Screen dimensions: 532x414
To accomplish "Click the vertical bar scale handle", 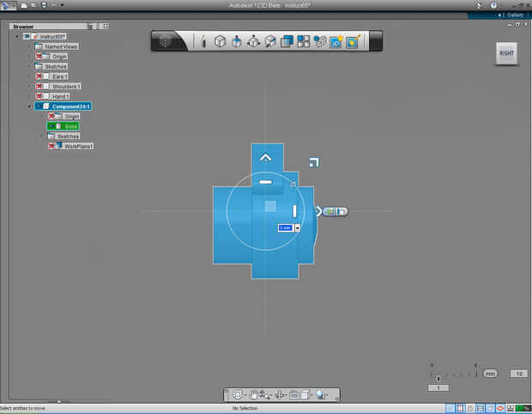I will pos(294,211).
